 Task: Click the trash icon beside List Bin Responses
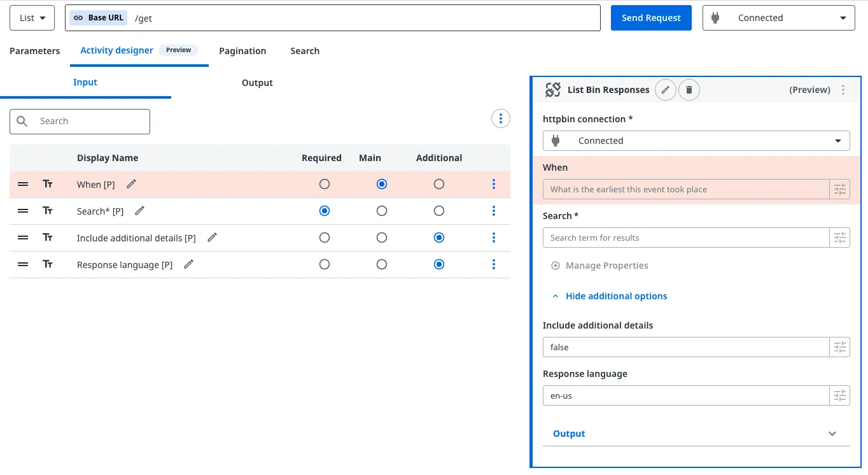click(689, 90)
